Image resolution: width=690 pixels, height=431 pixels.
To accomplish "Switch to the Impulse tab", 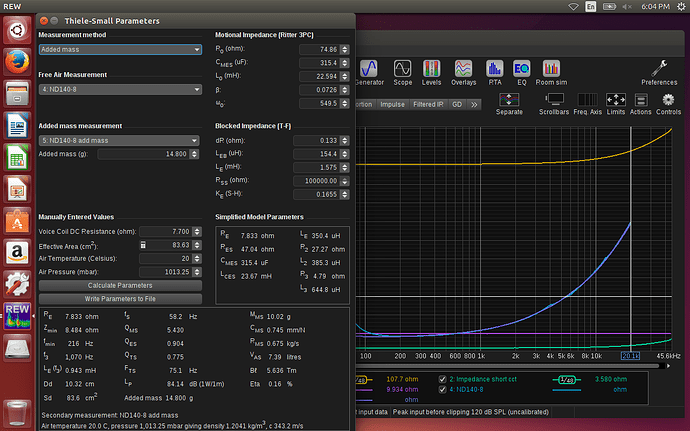I will click(392, 105).
